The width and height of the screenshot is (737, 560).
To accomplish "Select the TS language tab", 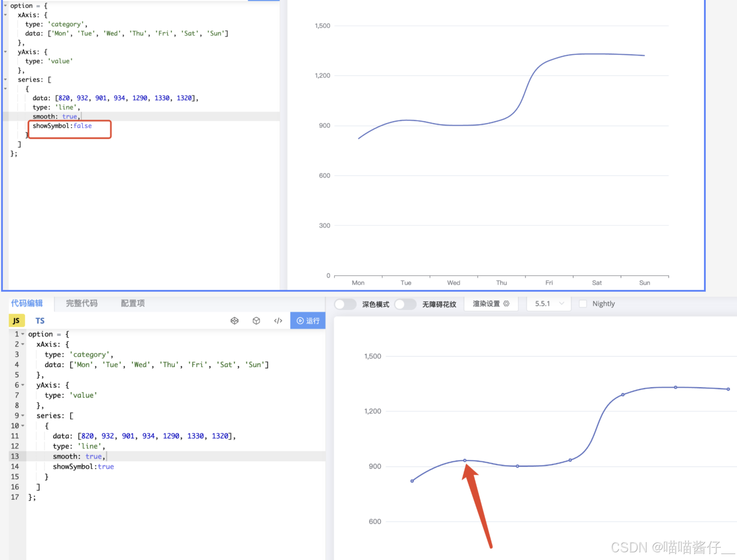I will [40, 320].
